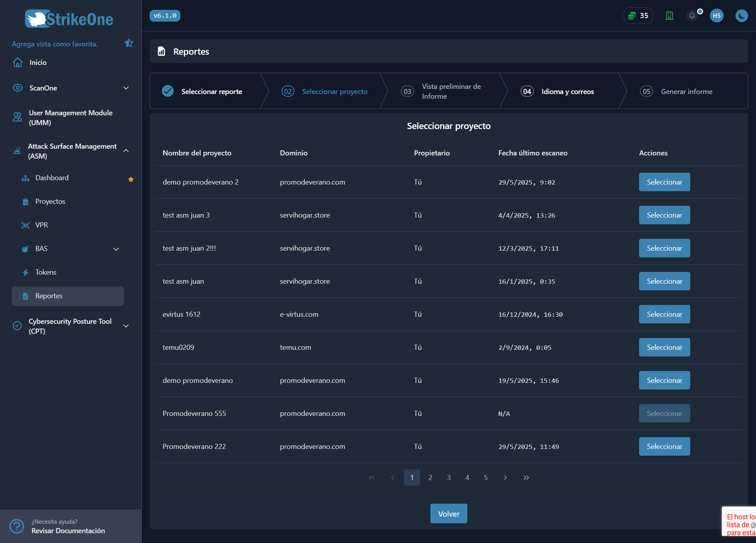
Task: Click the Cybersecurity Posture Tool check icon
Action: point(17,326)
